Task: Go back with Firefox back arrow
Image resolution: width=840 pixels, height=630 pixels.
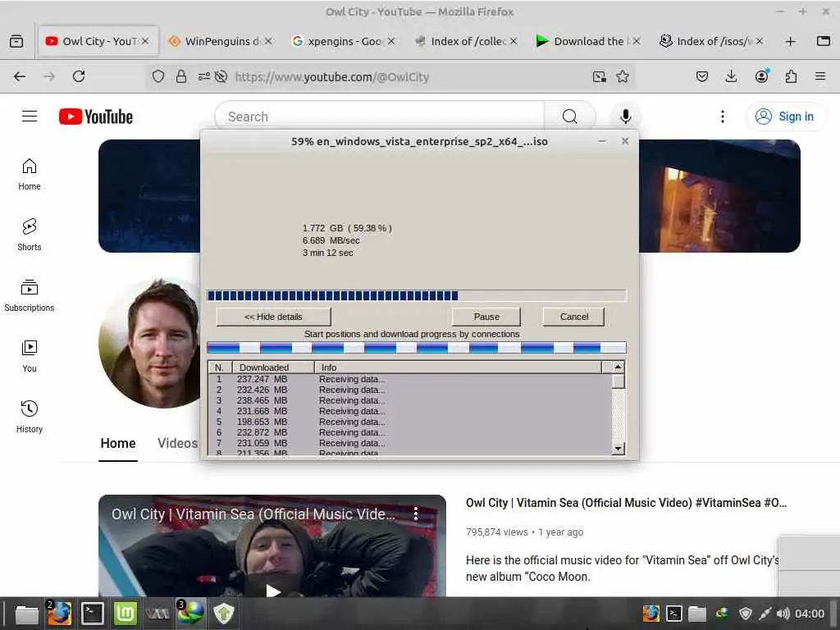Action: [x=20, y=76]
